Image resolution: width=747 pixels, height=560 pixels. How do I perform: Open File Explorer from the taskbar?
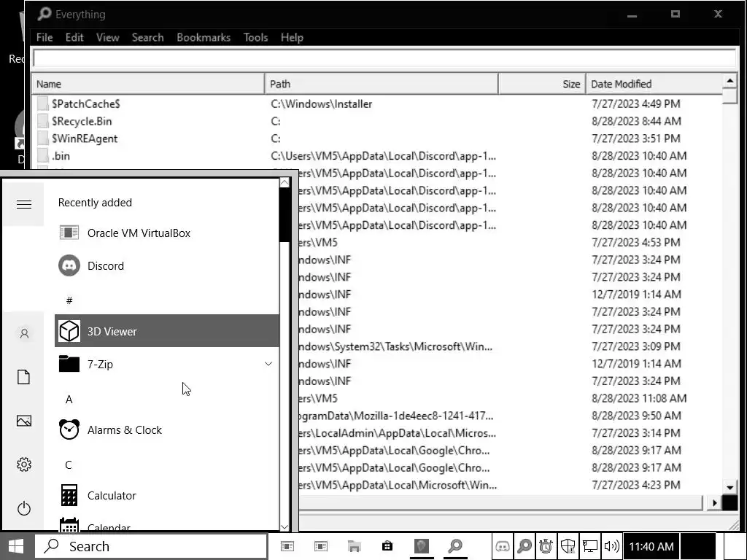pyautogui.click(x=354, y=546)
